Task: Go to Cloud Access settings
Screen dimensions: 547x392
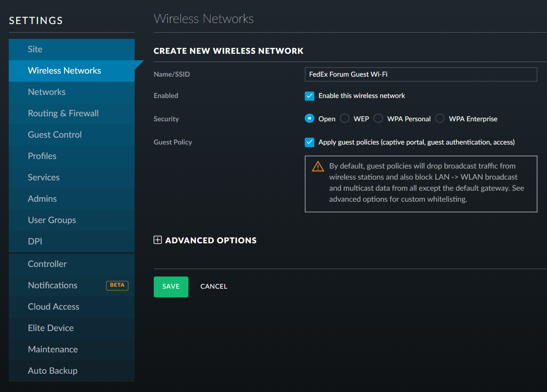Action: pyautogui.click(x=53, y=307)
